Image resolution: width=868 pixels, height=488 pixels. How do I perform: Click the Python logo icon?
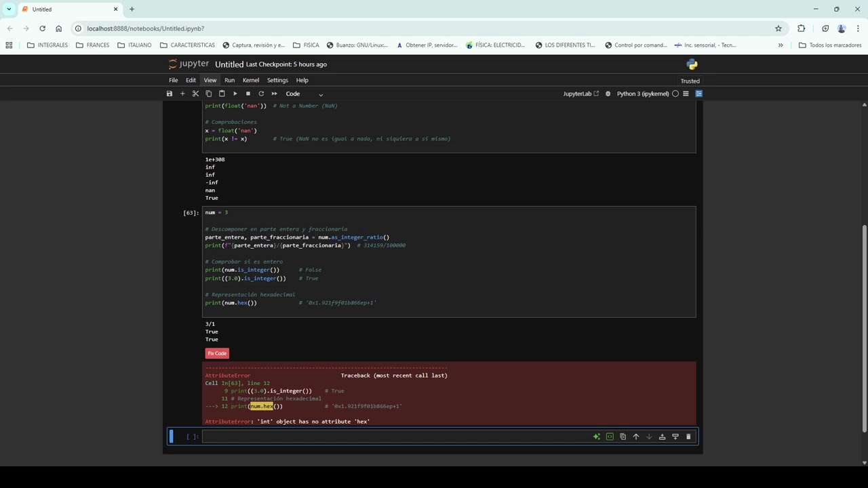(x=692, y=64)
